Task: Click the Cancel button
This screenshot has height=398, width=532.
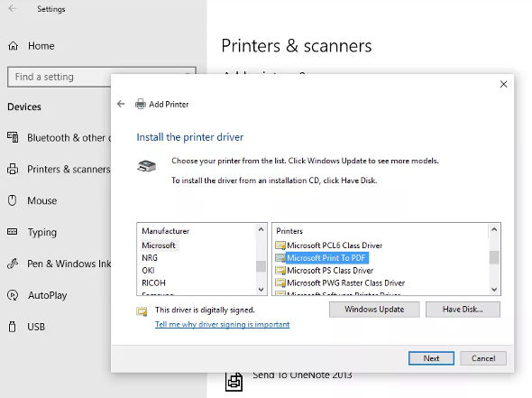Action: click(483, 358)
